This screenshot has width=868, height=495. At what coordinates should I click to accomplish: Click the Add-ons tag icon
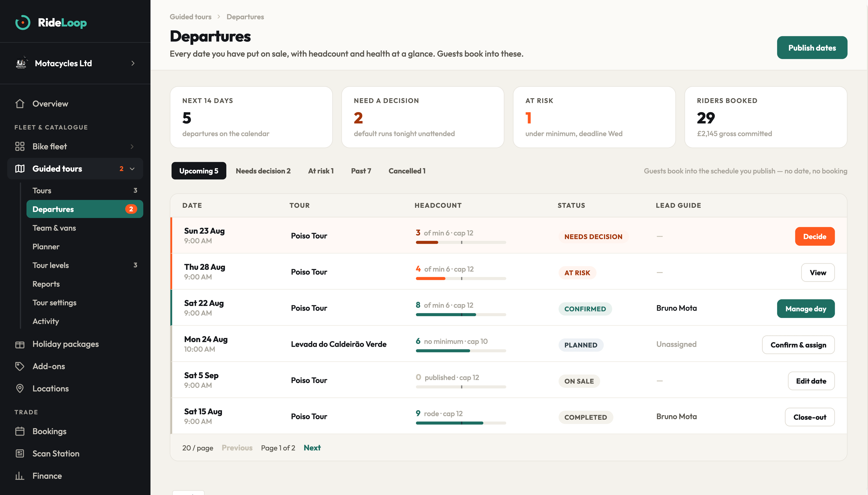tap(20, 367)
